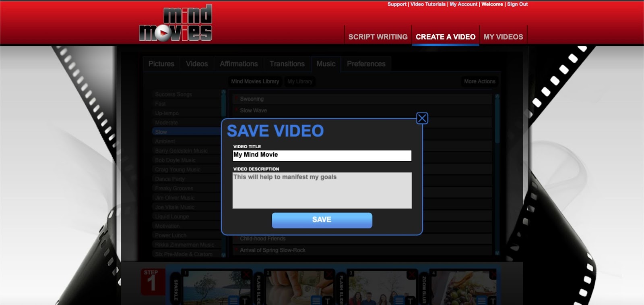Remove slide 3 with its X icon
Image resolution: width=644 pixels, height=305 pixels.
[x=411, y=274]
